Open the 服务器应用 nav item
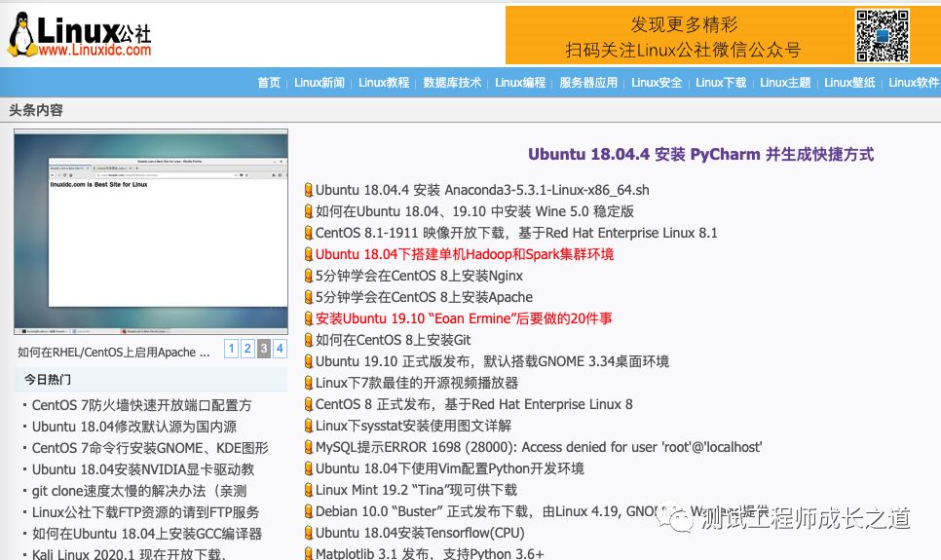This screenshot has width=941, height=560. click(588, 82)
